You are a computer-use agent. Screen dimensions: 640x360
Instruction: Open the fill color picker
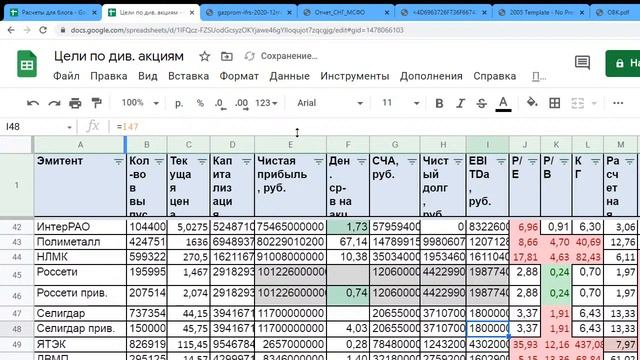(x=532, y=102)
